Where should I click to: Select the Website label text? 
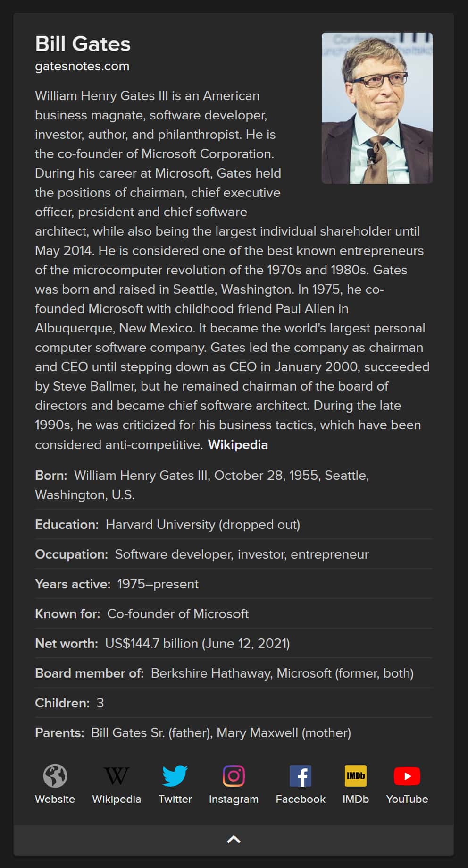55,799
